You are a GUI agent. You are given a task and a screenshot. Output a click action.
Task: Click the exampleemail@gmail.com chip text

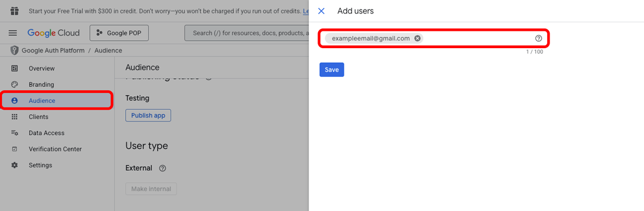pyautogui.click(x=371, y=38)
